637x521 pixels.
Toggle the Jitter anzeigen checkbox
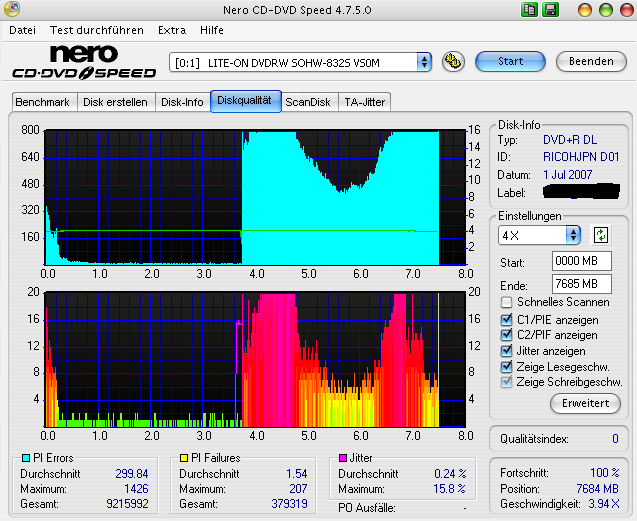[507, 351]
